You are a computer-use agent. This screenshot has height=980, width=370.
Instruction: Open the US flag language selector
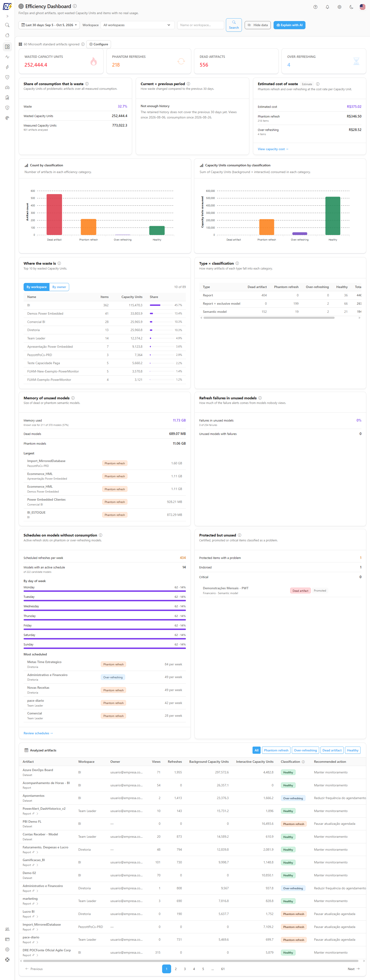[362, 7]
